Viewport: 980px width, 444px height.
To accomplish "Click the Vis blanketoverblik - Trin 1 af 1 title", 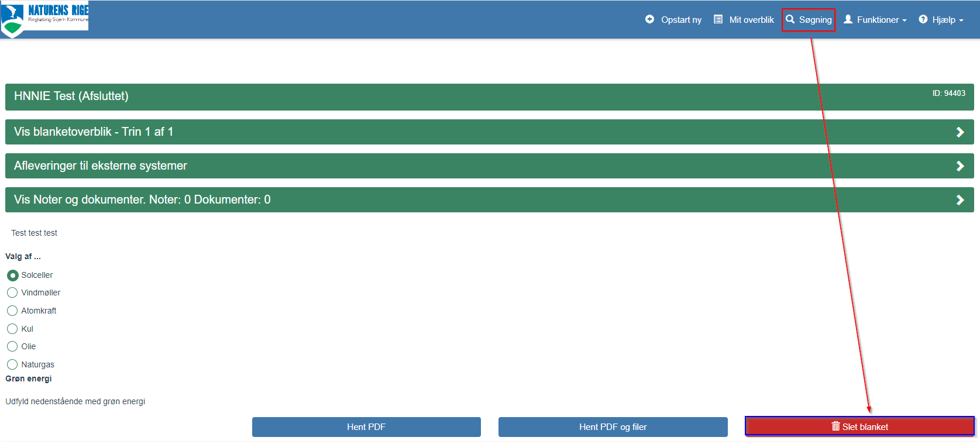I will [x=94, y=132].
